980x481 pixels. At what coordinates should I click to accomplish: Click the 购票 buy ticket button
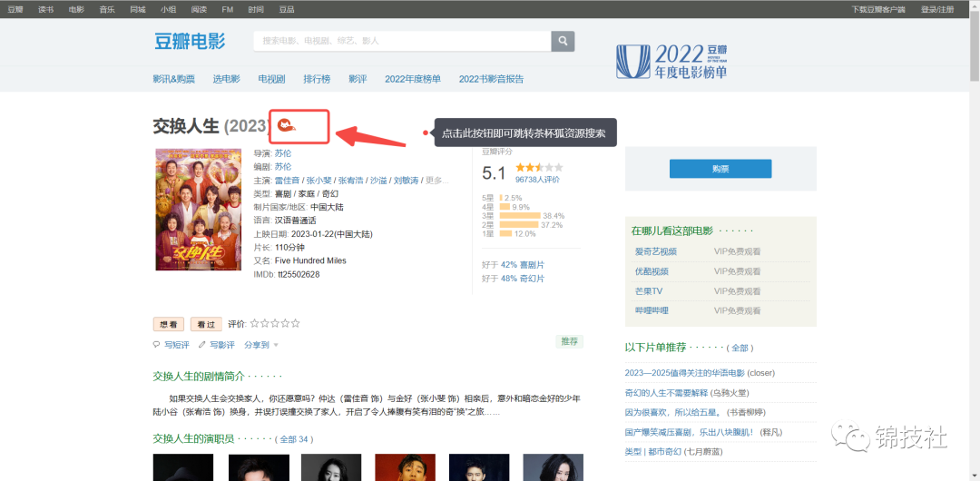[720, 169]
